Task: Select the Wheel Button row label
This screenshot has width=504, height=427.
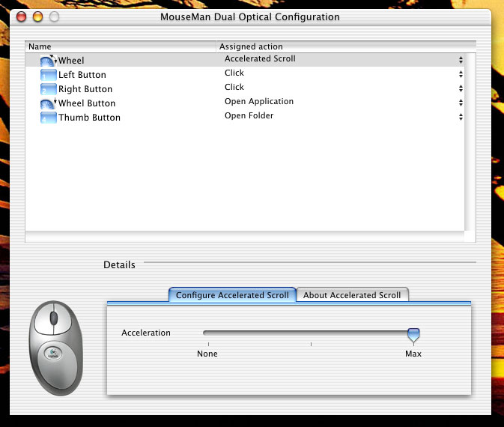Action: pos(87,103)
